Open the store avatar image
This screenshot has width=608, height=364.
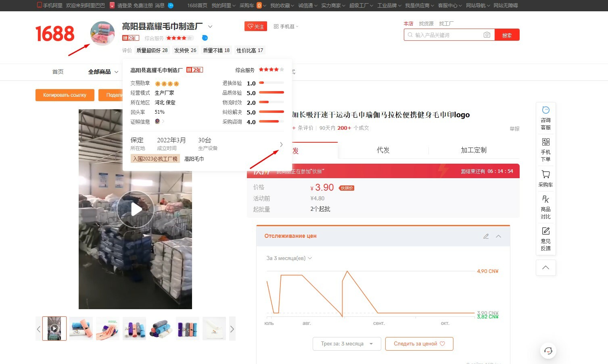coord(102,33)
